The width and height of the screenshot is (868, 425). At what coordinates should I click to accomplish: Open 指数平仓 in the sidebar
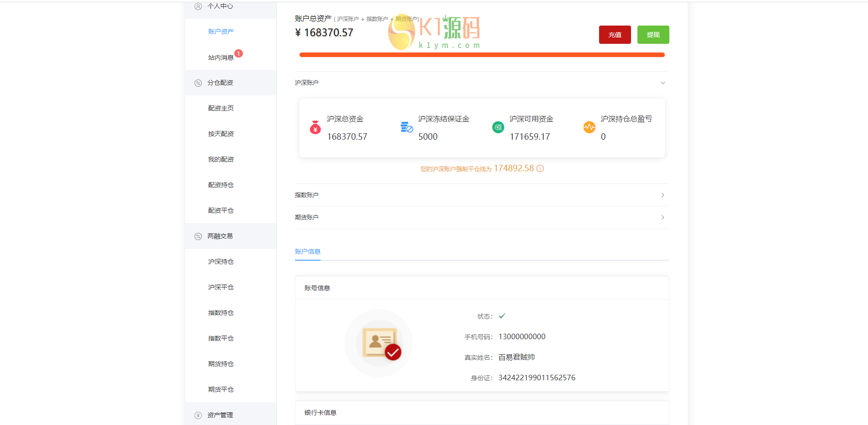(221, 338)
